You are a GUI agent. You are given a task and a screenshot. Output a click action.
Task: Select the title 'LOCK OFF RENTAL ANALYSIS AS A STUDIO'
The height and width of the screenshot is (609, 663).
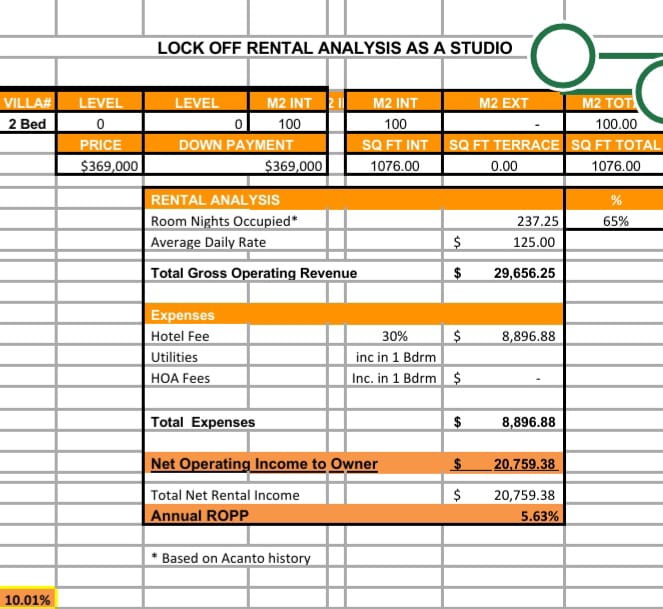334,48
